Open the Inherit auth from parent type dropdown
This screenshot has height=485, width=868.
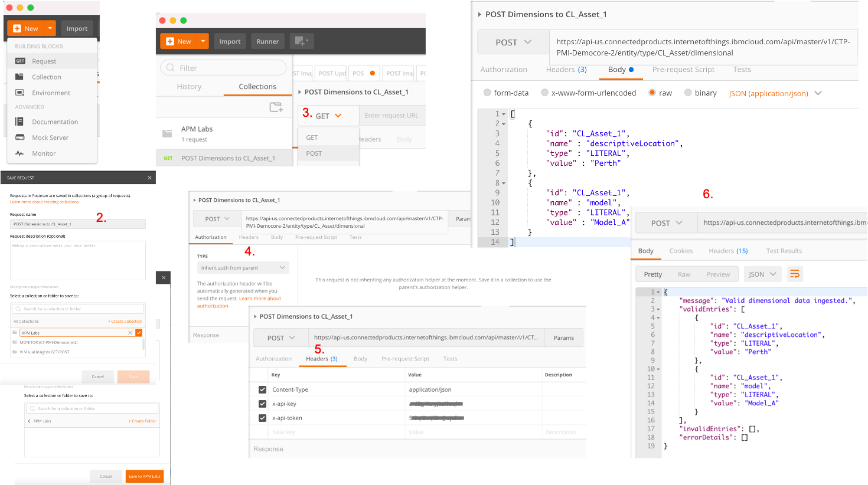tap(243, 268)
